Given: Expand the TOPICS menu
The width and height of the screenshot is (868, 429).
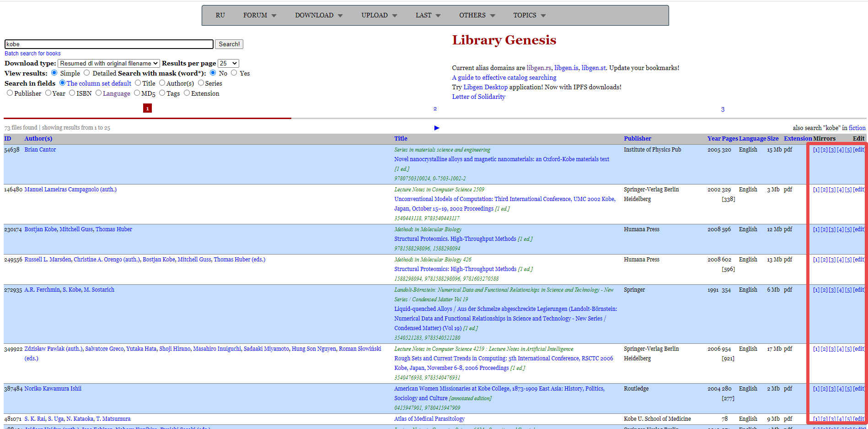Looking at the screenshot, I should (x=529, y=15).
